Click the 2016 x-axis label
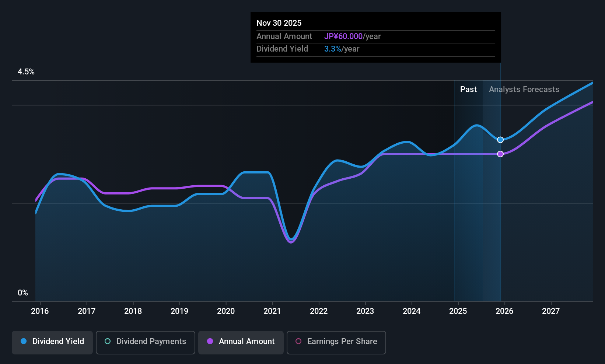This screenshot has width=605, height=364. pos(40,311)
